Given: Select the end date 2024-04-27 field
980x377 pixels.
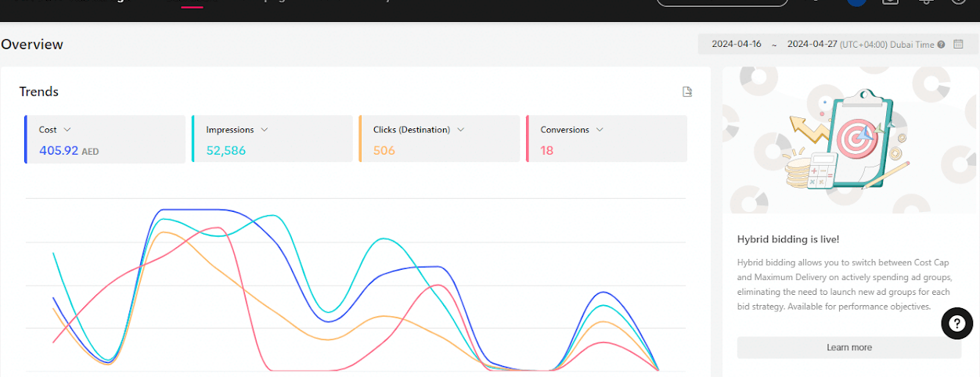Looking at the screenshot, I should [x=812, y=45].
